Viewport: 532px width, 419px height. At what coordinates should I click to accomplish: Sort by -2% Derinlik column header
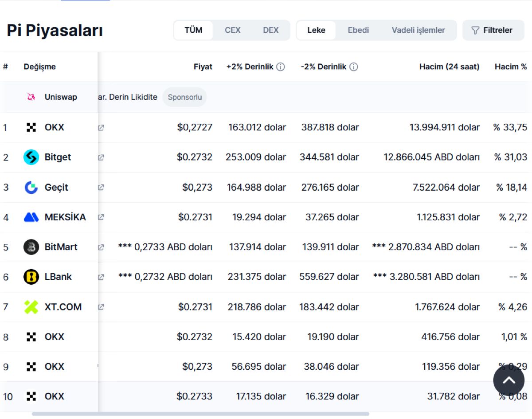[324, 67]
